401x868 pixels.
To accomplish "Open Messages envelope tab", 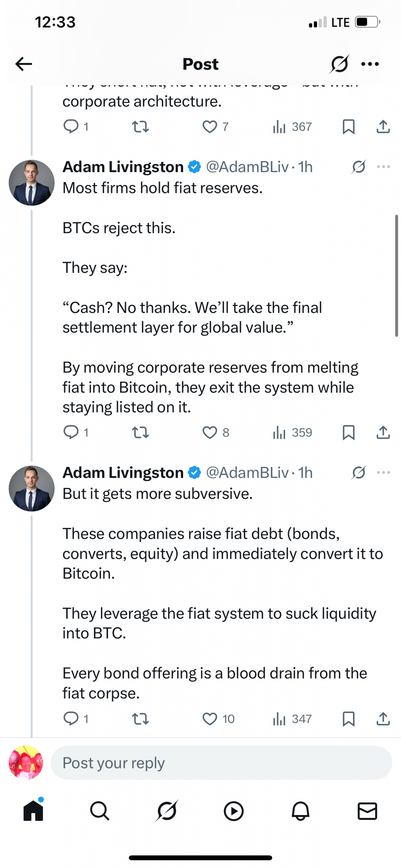I will pos(367,811).
